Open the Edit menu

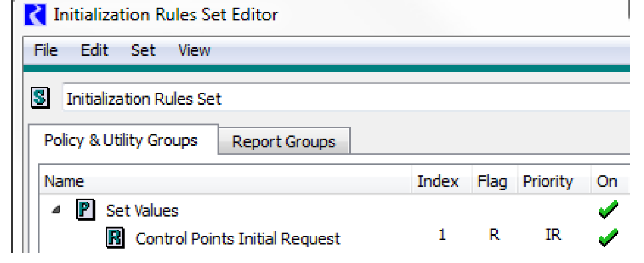pos(94,51)
